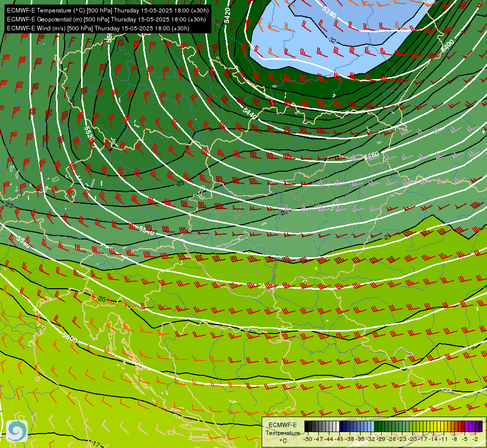Click the red legend swatch left of -5
This screenshot has width=487, height=448.
click(x=463, y=426)
